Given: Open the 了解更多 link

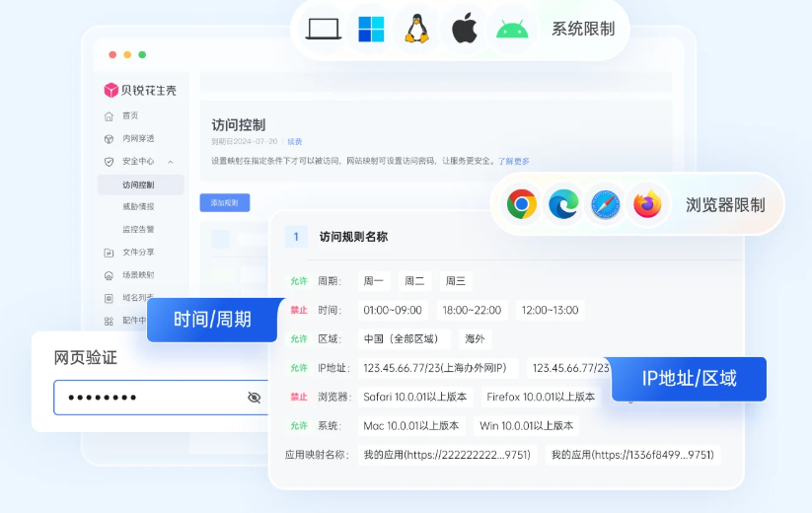Looking at the screenshot, I should click(513, 161).
